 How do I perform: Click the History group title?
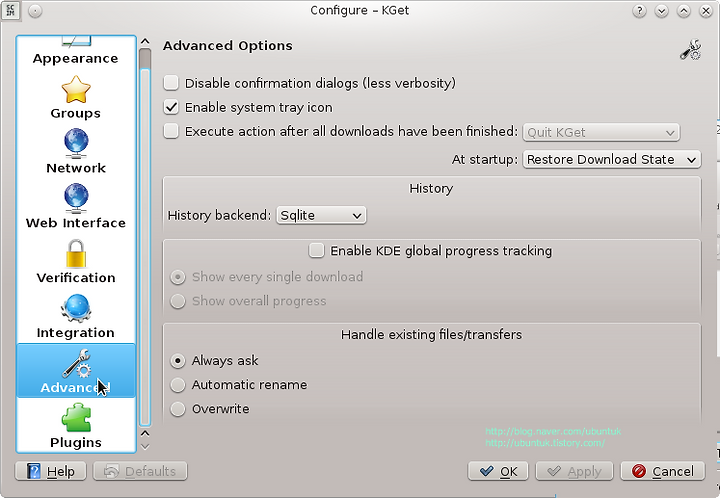pos(431,189)
